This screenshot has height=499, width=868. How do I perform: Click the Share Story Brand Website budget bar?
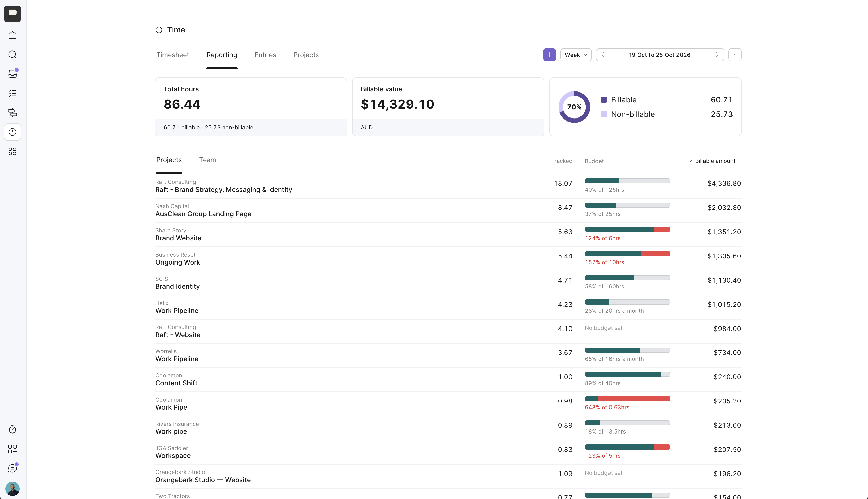pyautogui.click(x=627, y=229)
